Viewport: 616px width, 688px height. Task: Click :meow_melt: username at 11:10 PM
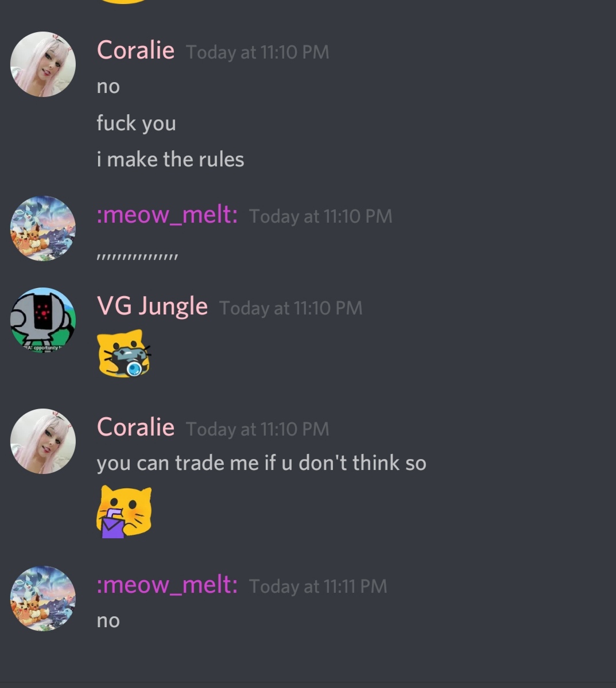coord(167,215)
